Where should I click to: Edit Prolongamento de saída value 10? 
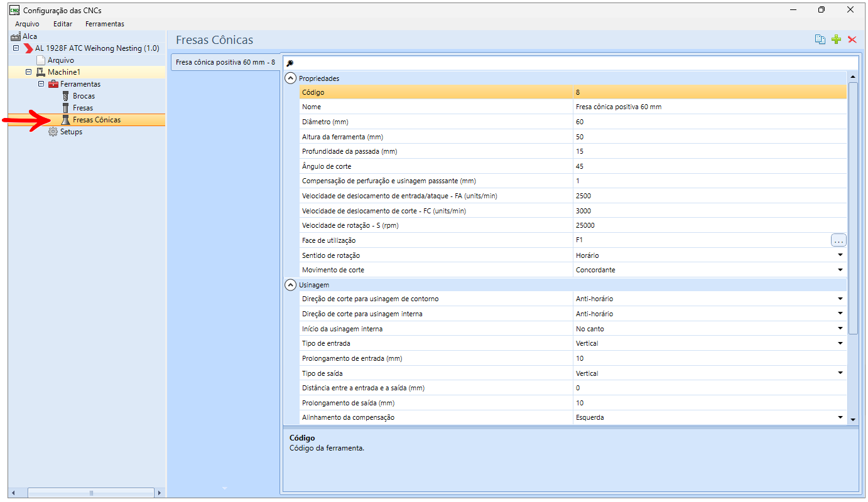[710, 403]
